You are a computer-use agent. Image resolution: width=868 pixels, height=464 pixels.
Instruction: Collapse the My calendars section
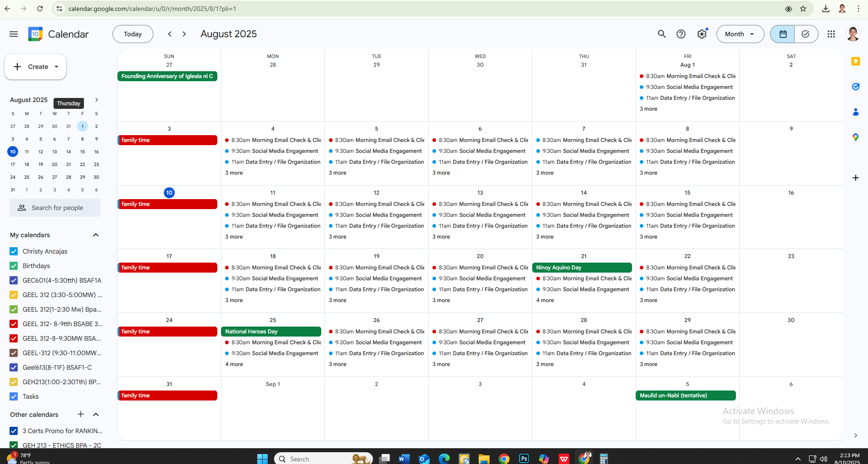click(96, 235)
